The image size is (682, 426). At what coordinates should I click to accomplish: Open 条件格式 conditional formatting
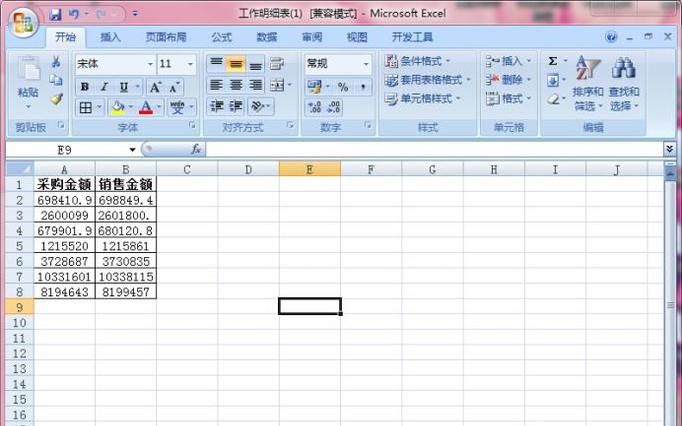[x=418, y=61]
